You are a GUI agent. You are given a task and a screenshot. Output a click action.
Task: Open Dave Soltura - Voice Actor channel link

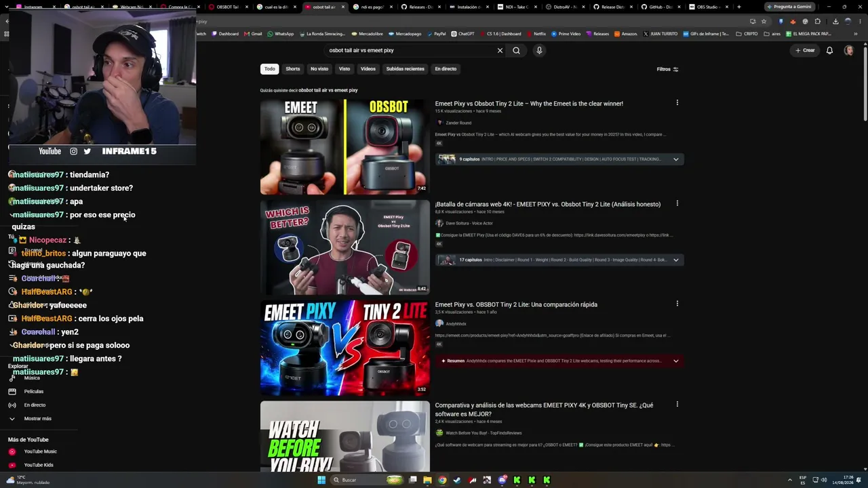pyautogui.click(x=469, y=223)
